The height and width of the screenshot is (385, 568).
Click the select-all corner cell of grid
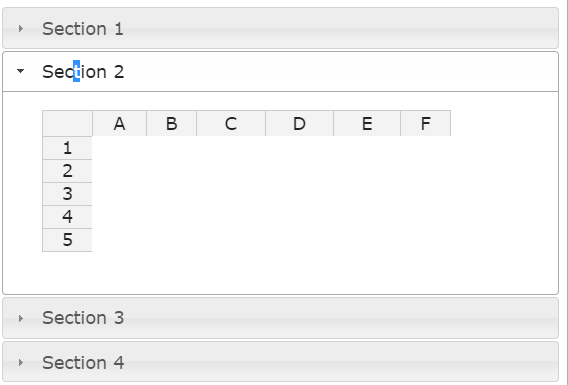[x=67, y=124]
